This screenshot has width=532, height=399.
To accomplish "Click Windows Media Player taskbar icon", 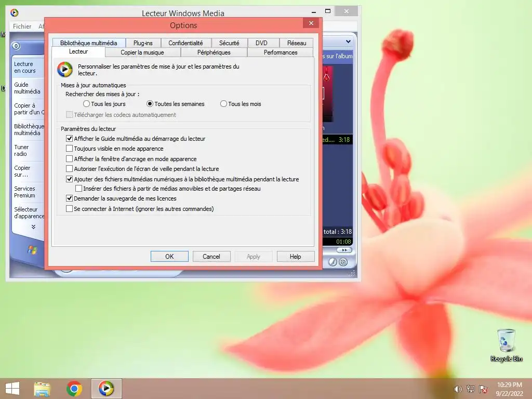I will (x=106, y=389).
